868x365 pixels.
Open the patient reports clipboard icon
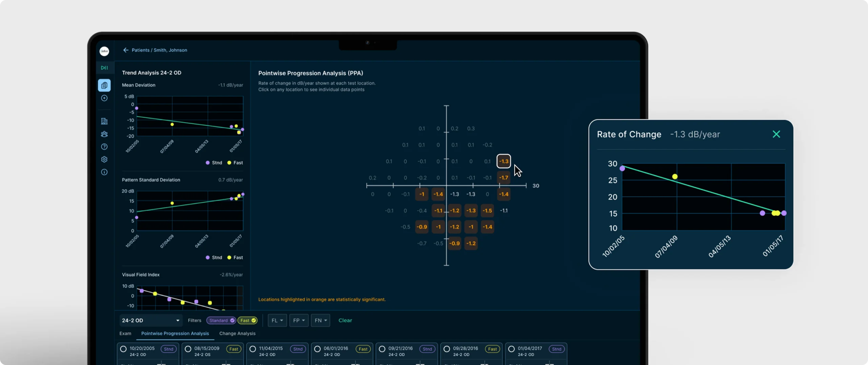point(104,85)
